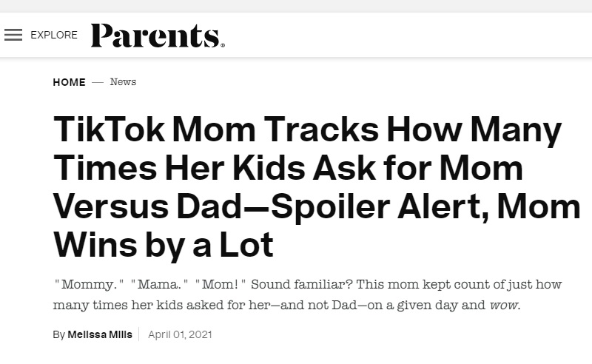Click "How Many" in the headline

[482, 131]
